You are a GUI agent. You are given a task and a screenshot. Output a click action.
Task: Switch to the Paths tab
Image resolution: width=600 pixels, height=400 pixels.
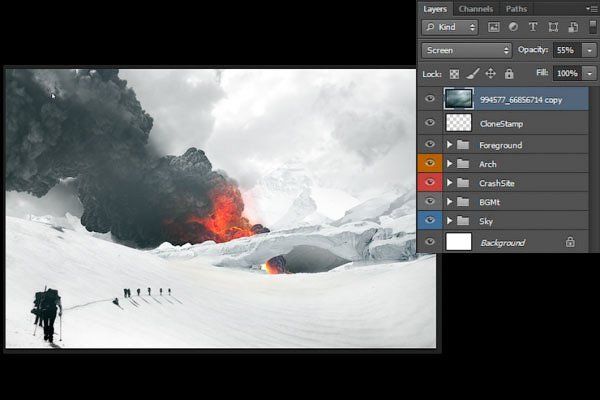point(516,9)
